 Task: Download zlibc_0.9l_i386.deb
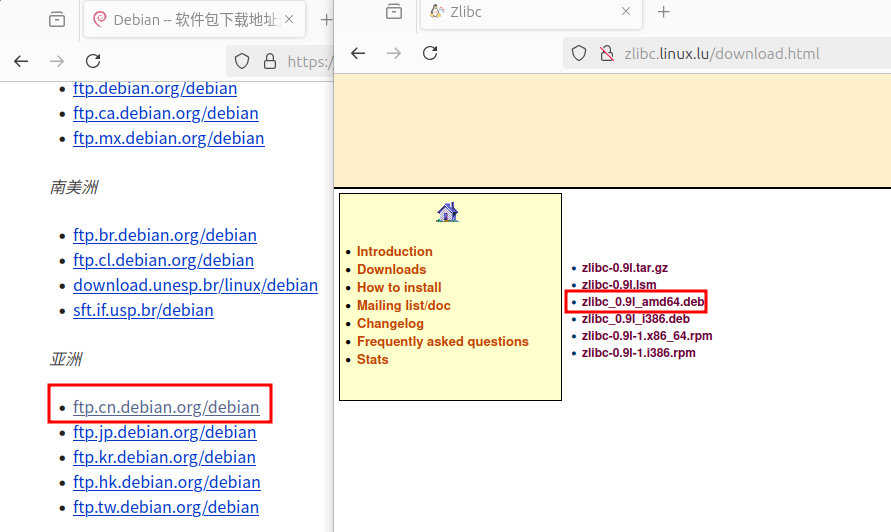(x=635, y=319)
